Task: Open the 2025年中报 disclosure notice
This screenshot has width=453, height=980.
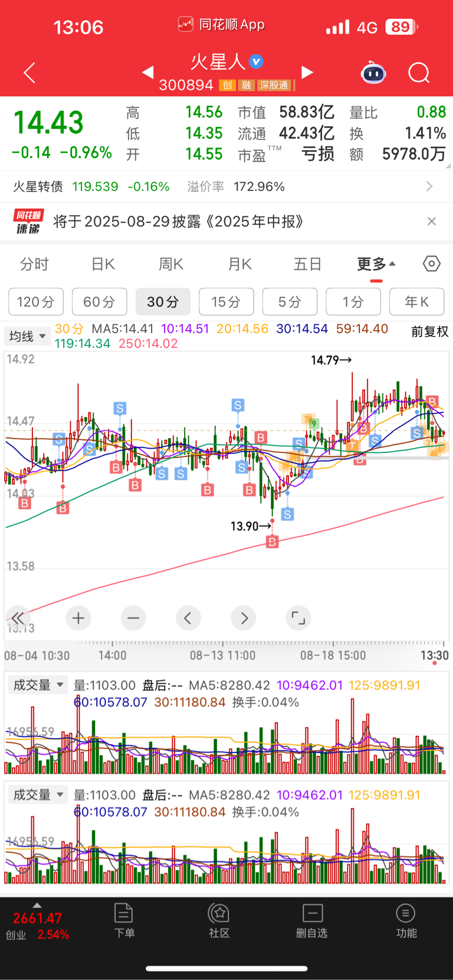Action: click(x=179, y=221)
